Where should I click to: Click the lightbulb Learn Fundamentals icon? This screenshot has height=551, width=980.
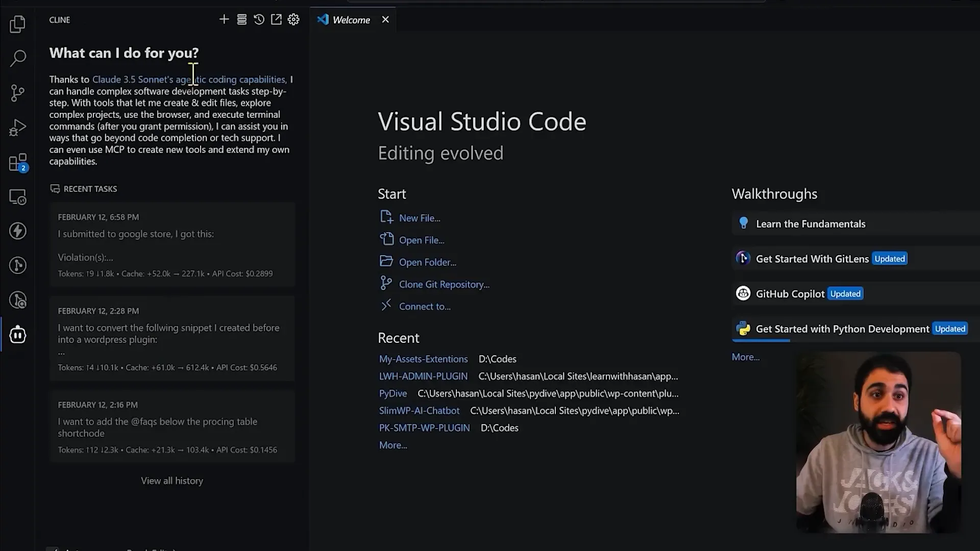pyautogui.click(x=743, y=223)
